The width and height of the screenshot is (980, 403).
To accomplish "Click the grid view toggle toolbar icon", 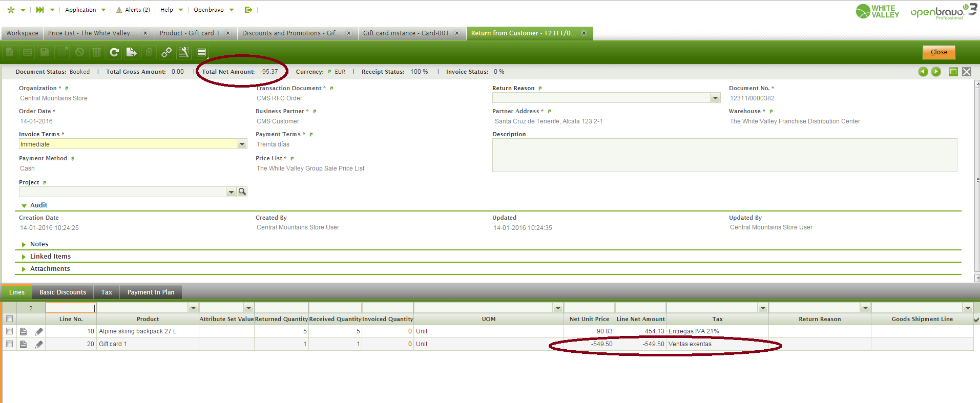I will [201, 52].
